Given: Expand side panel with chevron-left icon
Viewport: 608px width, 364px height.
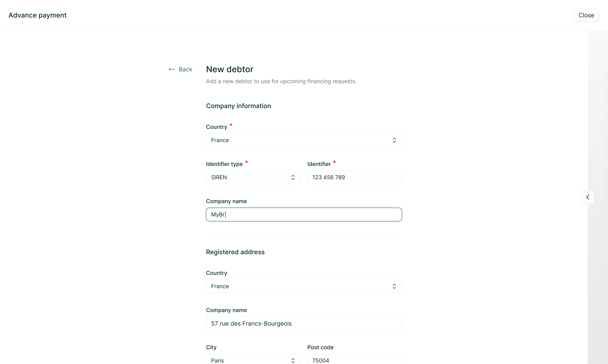Looking at the screenshot, I should (x=587, y=197).
